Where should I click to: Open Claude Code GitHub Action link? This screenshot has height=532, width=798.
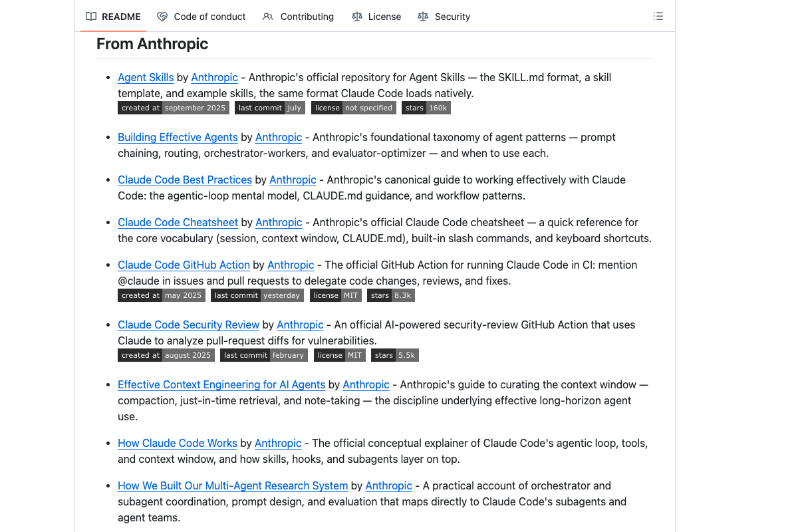click(x=184, y=265)
